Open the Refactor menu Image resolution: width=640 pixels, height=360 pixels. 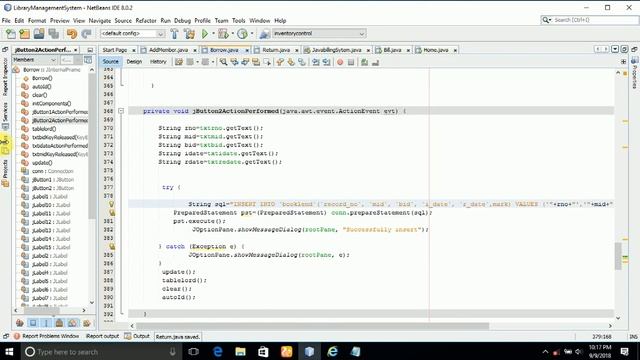point(146,20)
